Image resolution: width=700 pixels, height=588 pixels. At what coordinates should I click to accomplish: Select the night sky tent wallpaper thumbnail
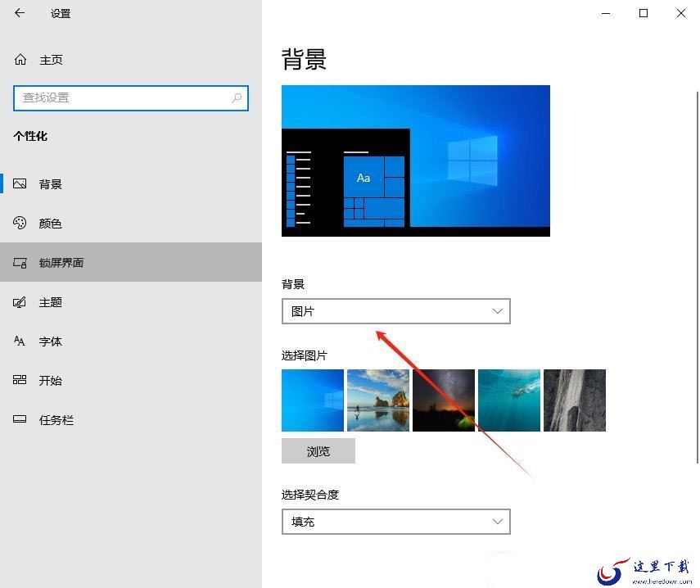click(x=444, y=400)
